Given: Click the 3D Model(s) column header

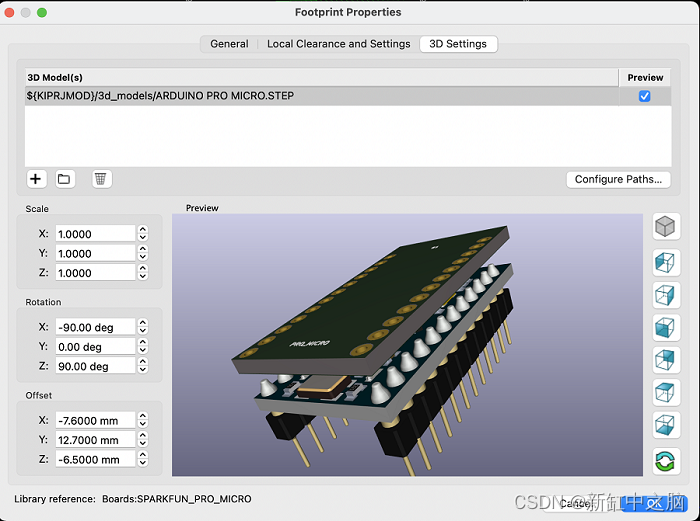Looking at the screenshot, I should point(321,78).
